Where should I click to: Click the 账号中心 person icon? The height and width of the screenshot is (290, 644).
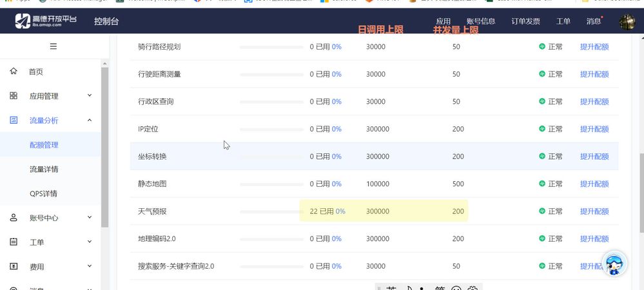[x=14, y=218]
